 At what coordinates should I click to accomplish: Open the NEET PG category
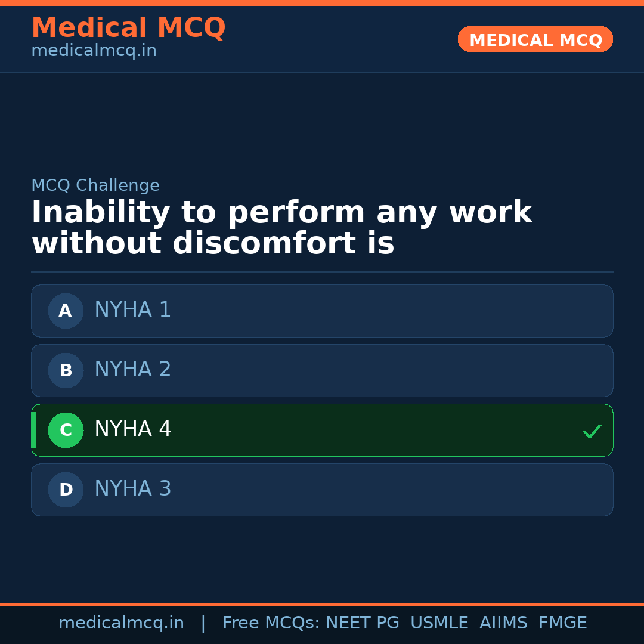click(x=362, y=623)
